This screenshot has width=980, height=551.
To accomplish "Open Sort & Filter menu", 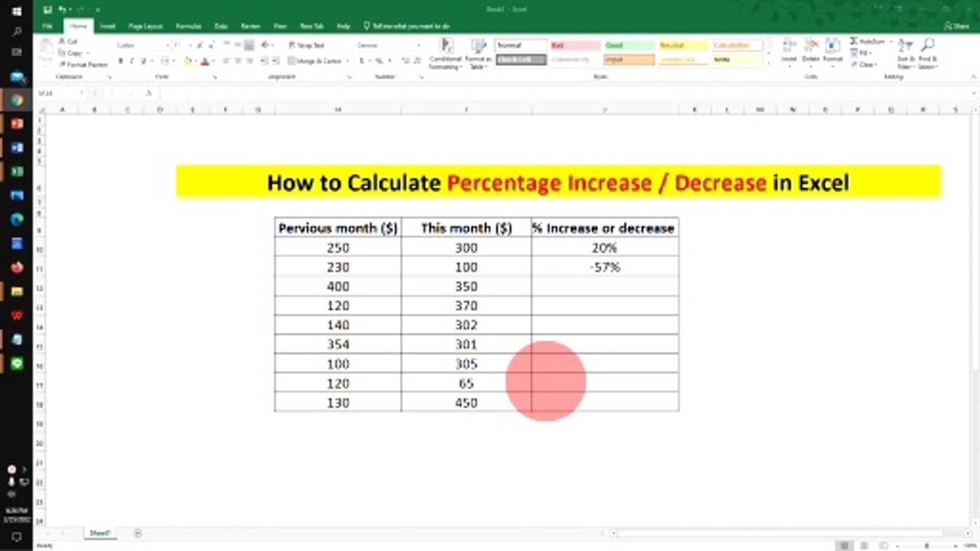I will 906,54.
